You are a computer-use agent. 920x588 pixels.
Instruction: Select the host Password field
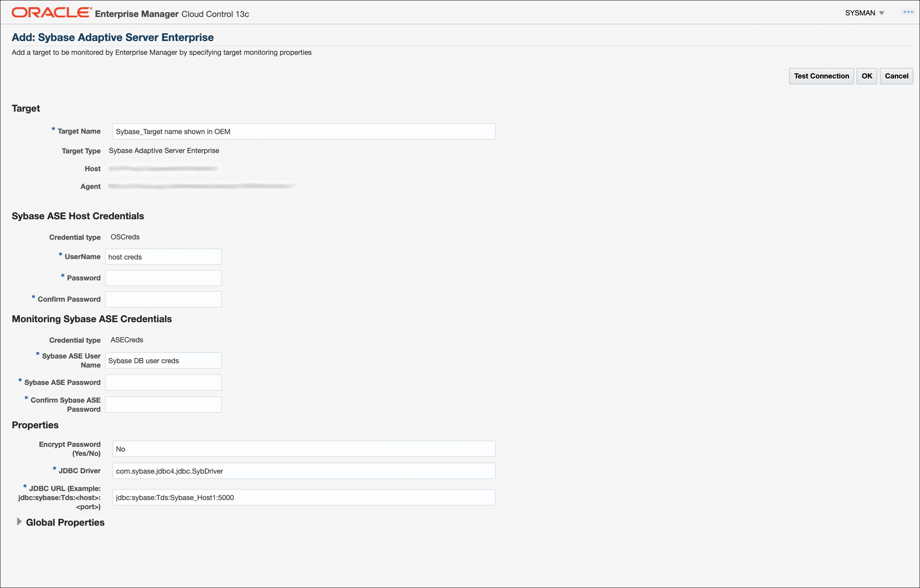(163, 278)
